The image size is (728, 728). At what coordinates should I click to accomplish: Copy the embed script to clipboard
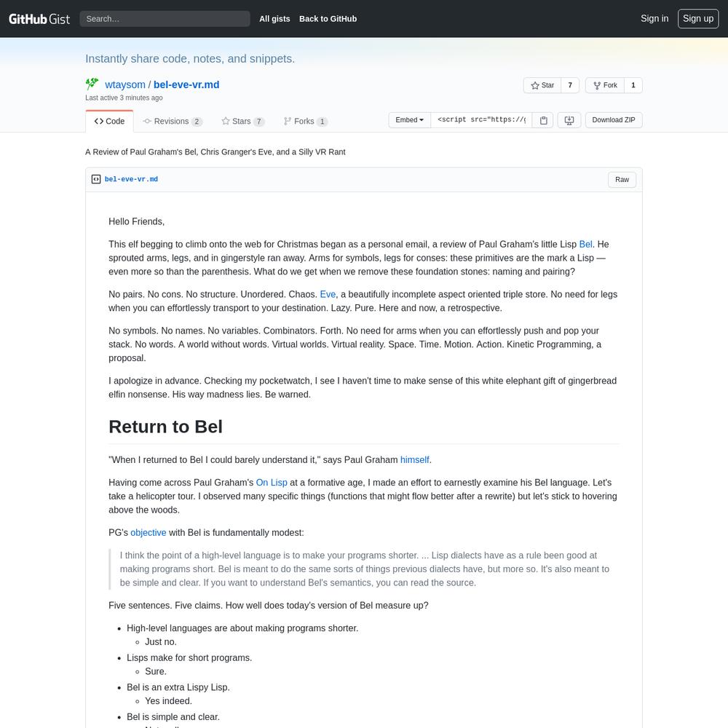point(543,120)
